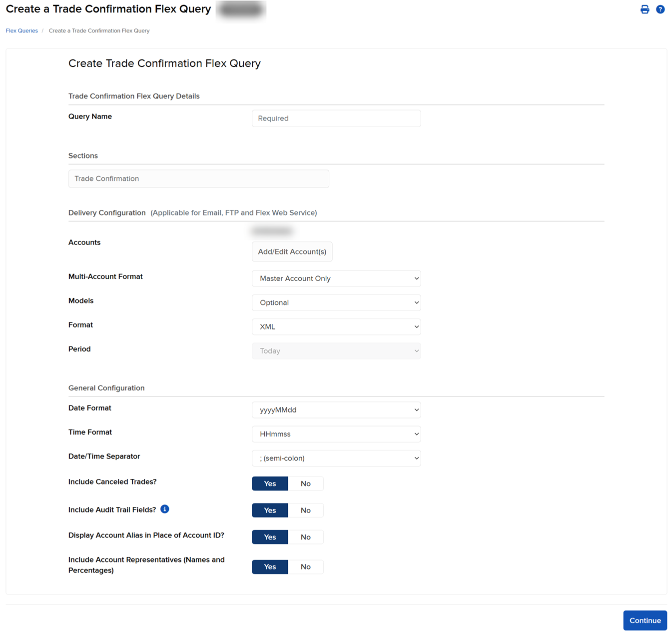Viewport: 672px width, 634px height.
Task: Select the Trade Confirmation sections box
Action: point(198,178)
